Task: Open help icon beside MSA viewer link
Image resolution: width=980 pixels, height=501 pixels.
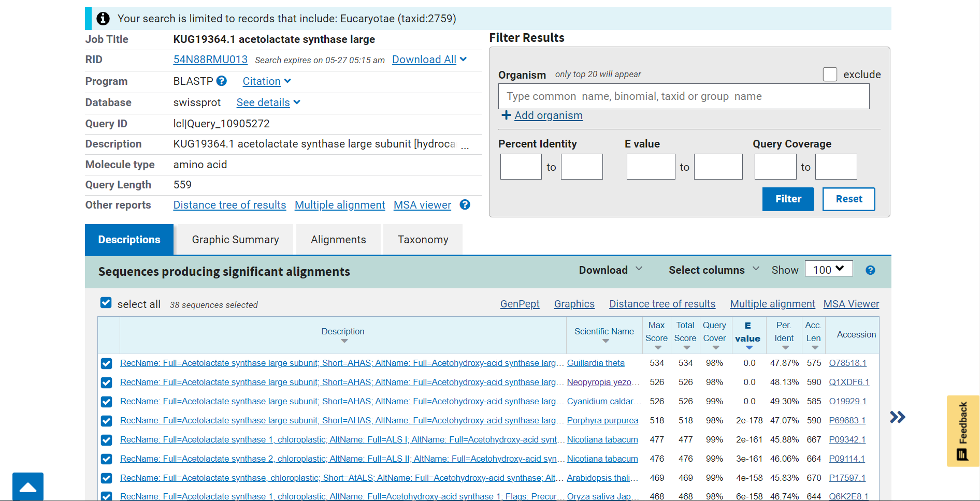Action: pos(465,204)
